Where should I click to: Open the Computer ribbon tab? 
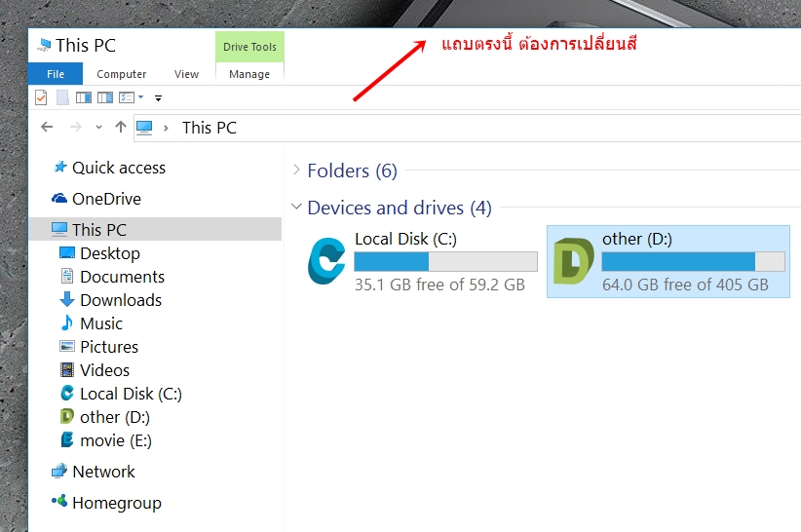pyautogui.click(x=121, y=74)
